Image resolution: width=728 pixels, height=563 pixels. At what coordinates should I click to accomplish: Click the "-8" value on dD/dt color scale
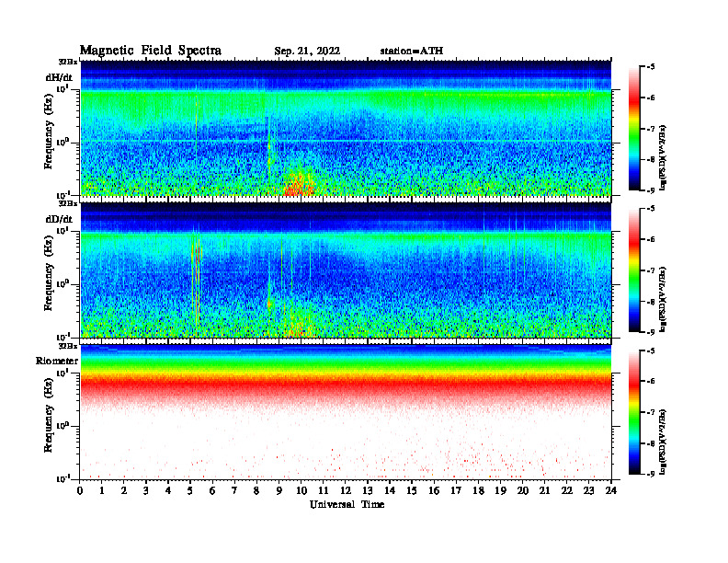pyautogui.click(x=651, y=302)
